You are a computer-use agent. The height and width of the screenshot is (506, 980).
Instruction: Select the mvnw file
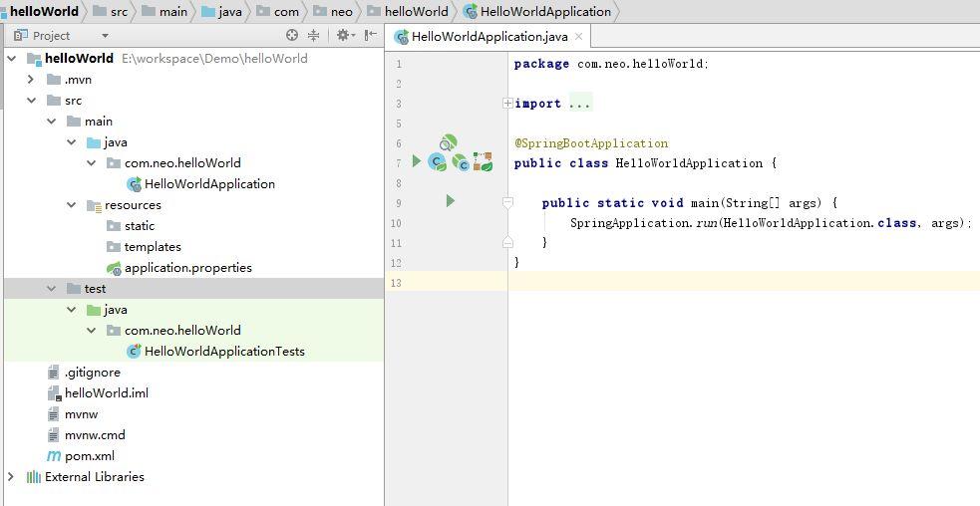81,413
